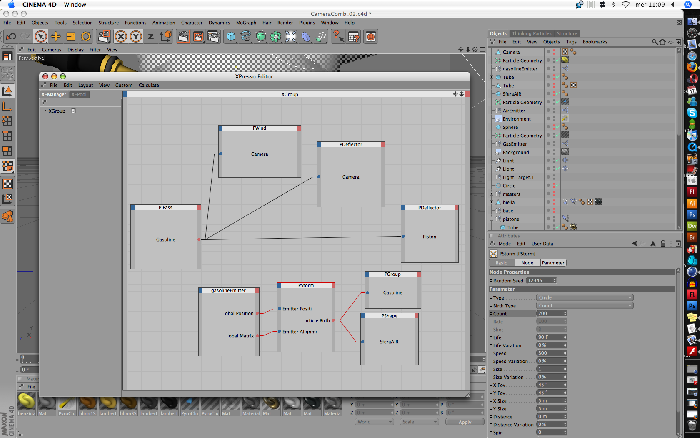
Task: Select the Move tool cross icon
Action: 55,37
